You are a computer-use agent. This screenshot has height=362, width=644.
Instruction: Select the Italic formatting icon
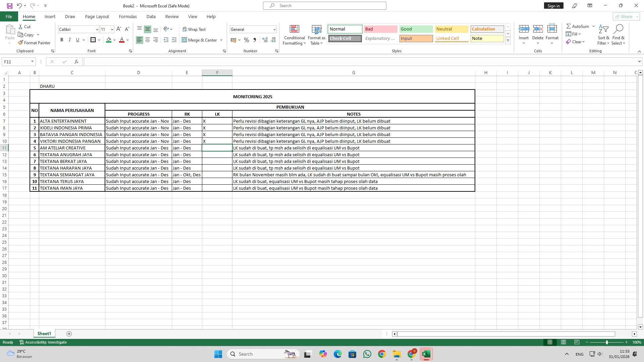point(70,40)
